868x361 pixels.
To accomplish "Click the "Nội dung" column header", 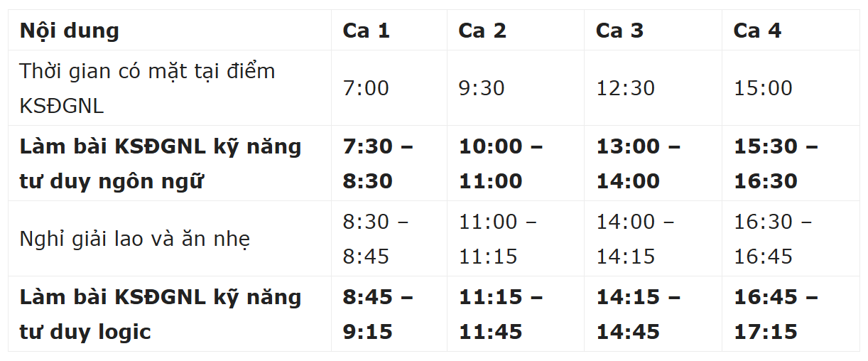I will [70, 31].
